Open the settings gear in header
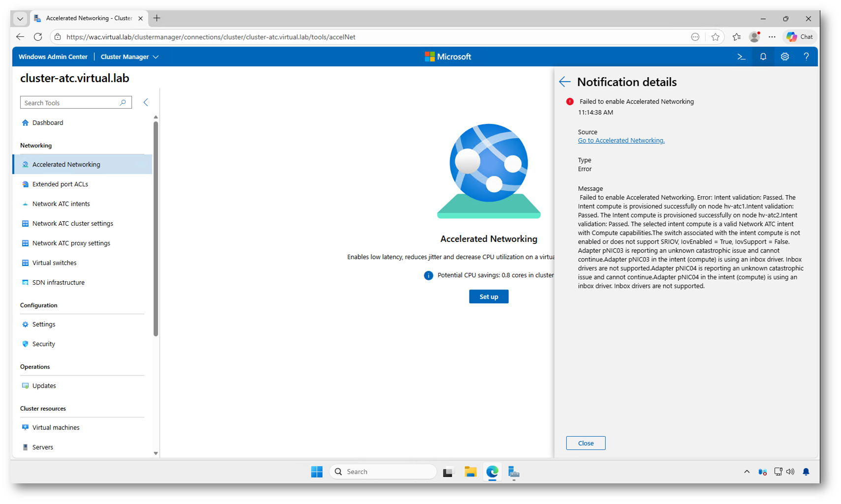The height and width of the screenshot is (504, 841). click(x=784, y=57)
